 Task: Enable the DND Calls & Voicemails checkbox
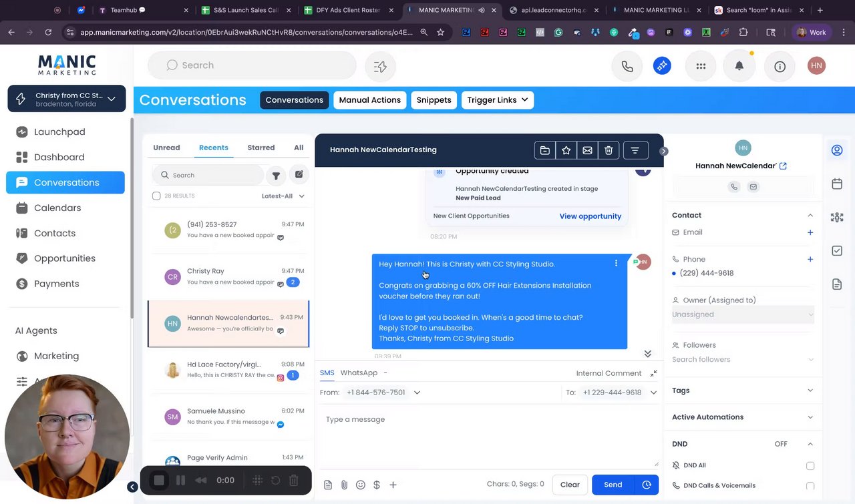[810, 486]
